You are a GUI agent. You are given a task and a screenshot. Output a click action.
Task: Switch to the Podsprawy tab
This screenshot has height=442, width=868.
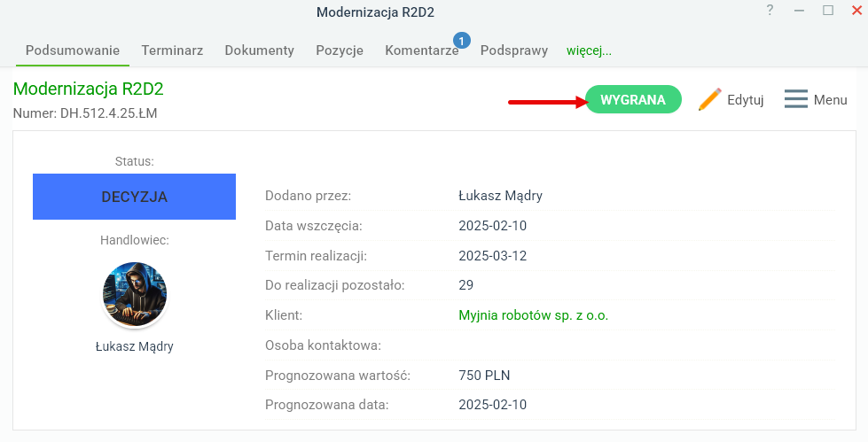click(513, 50)
